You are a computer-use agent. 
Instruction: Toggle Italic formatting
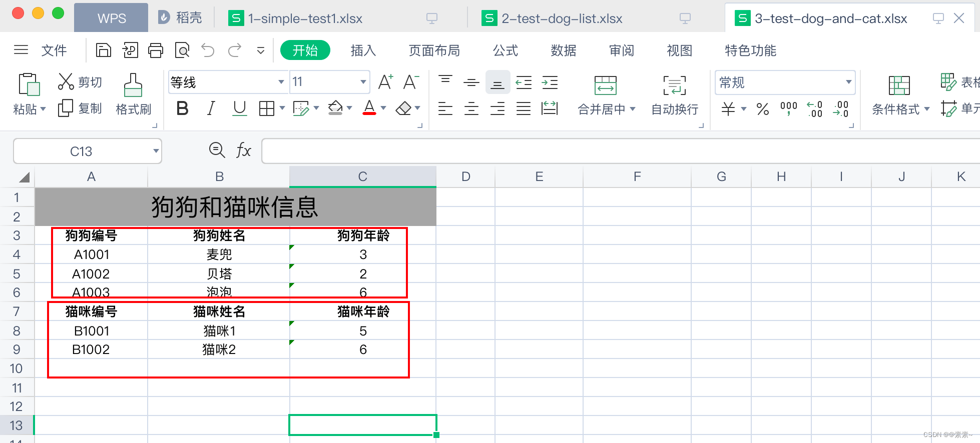click(211, 108)
